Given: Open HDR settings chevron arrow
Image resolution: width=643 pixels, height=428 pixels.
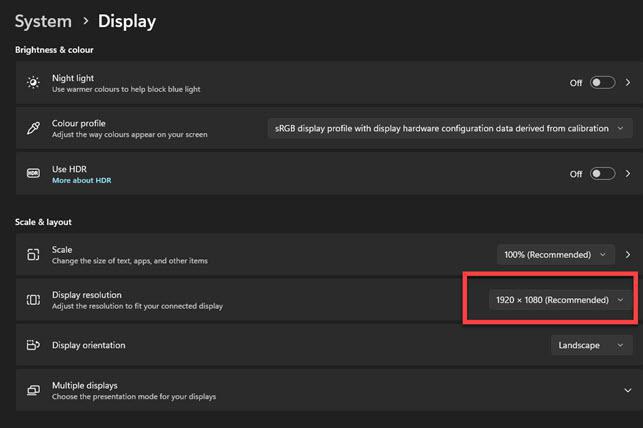Looking at the screenshot, I should pyautogui.click(x=628, y=173).
